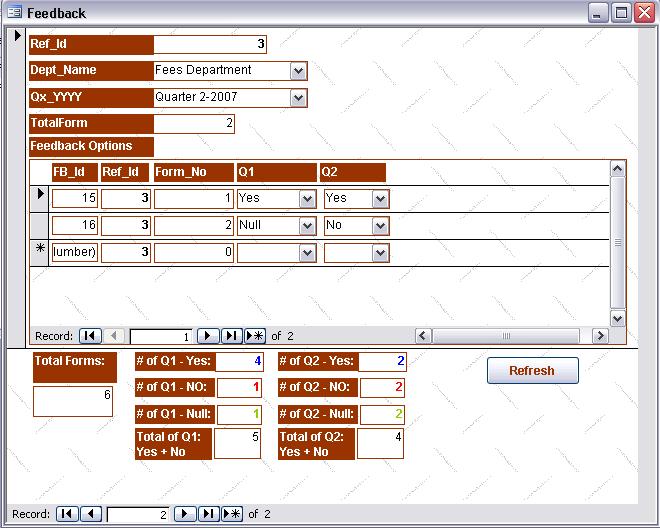Click the # of Q2 - Null value
Viewport: 660px width, 529px height.
(382, 415)
